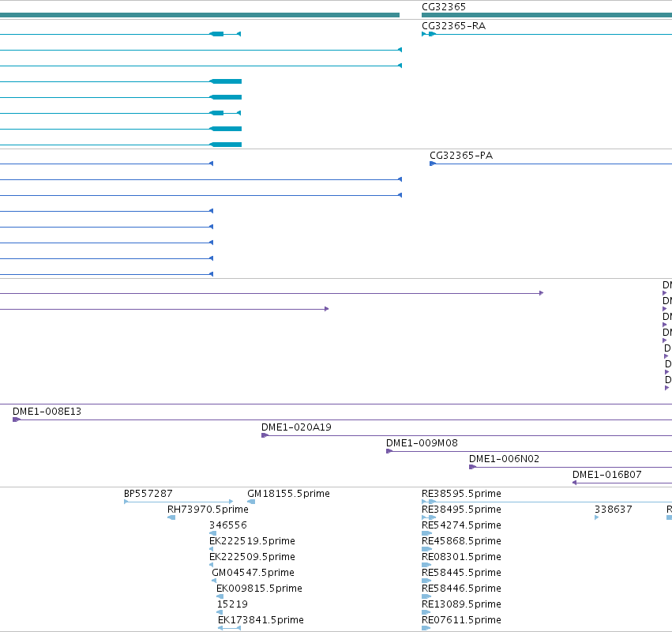
Task: Select the RE54274.5prime label
Action: coord(461,525)
